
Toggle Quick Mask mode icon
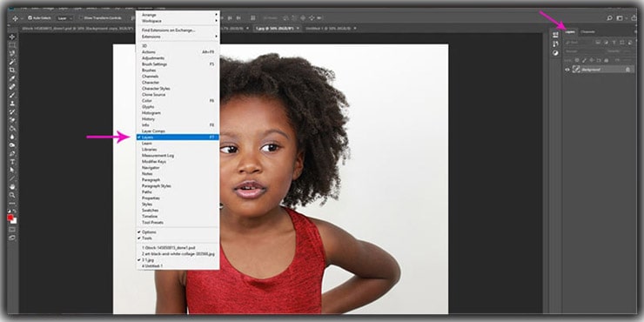[12, 229]
